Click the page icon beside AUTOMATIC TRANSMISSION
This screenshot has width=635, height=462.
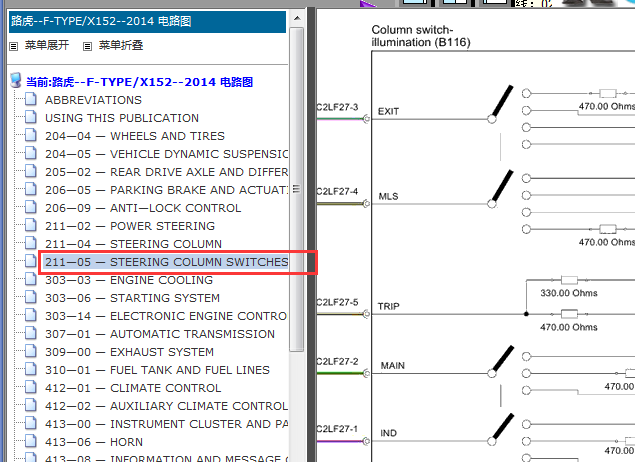[x=31, y=333]
